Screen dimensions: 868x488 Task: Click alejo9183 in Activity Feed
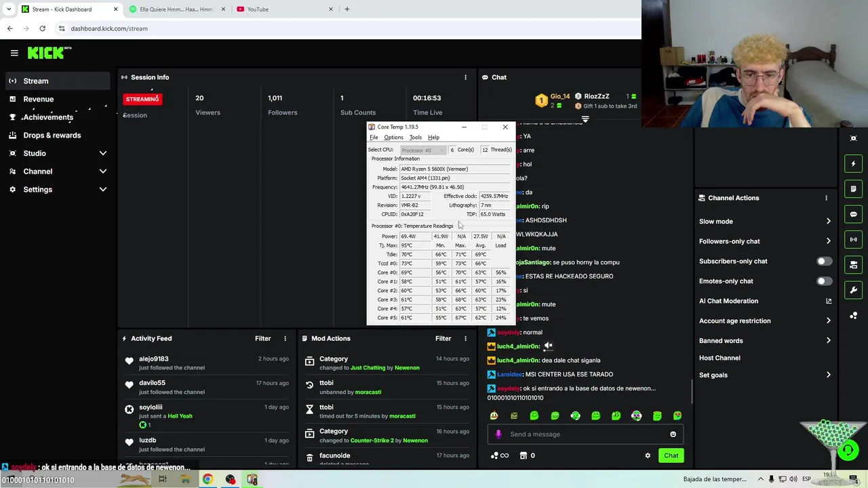[x=154, y=359]
